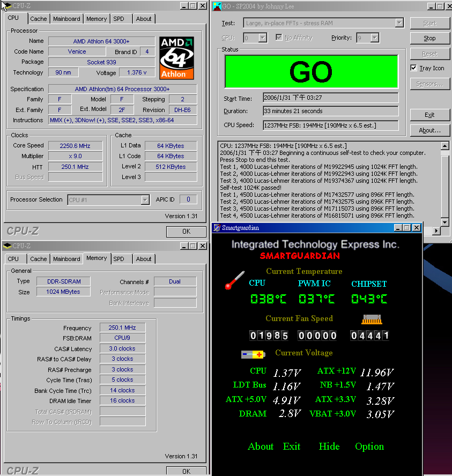Click the Reset button in SP2004

click(429, 54)
